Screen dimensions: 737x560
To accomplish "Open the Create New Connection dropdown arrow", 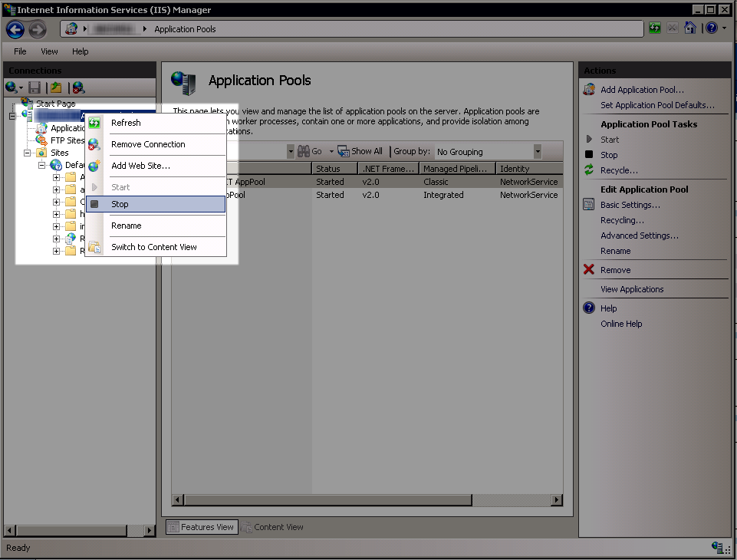I will click(21, 88).
